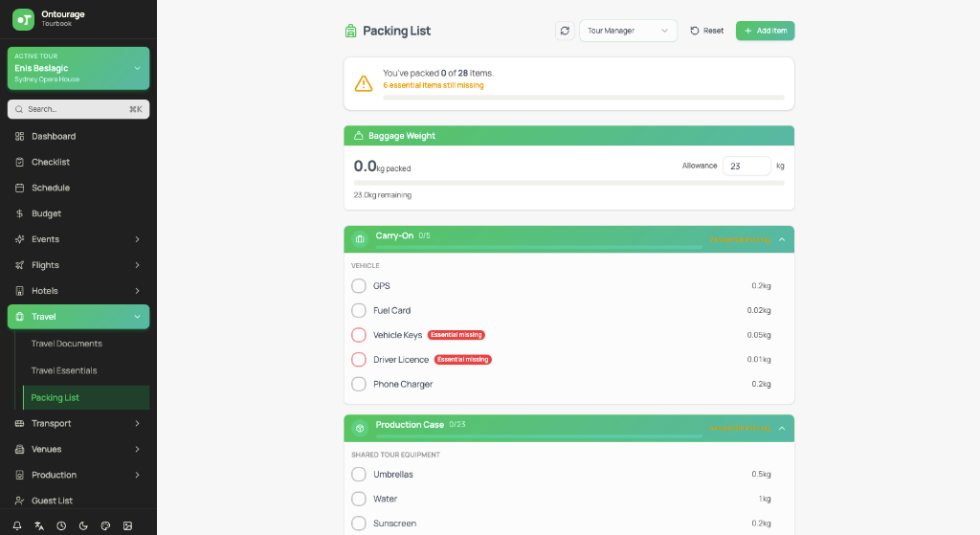Click the clock history icon
The height and width of the screenshot is (535, 980).
(61, 525)
